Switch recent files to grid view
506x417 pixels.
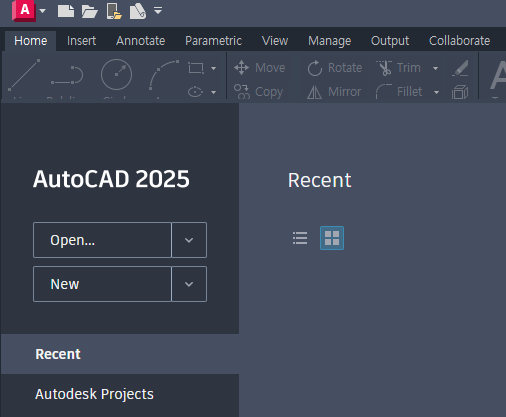point(332,238)
